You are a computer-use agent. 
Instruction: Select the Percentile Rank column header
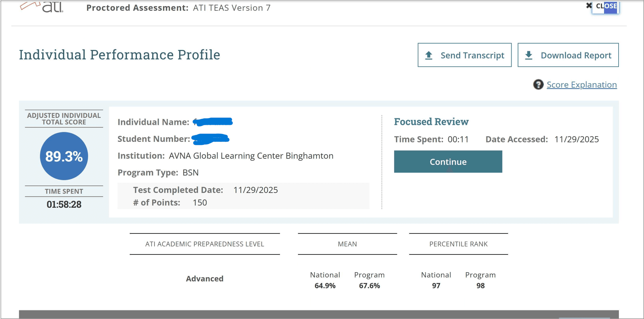click(x=458, y=244)
